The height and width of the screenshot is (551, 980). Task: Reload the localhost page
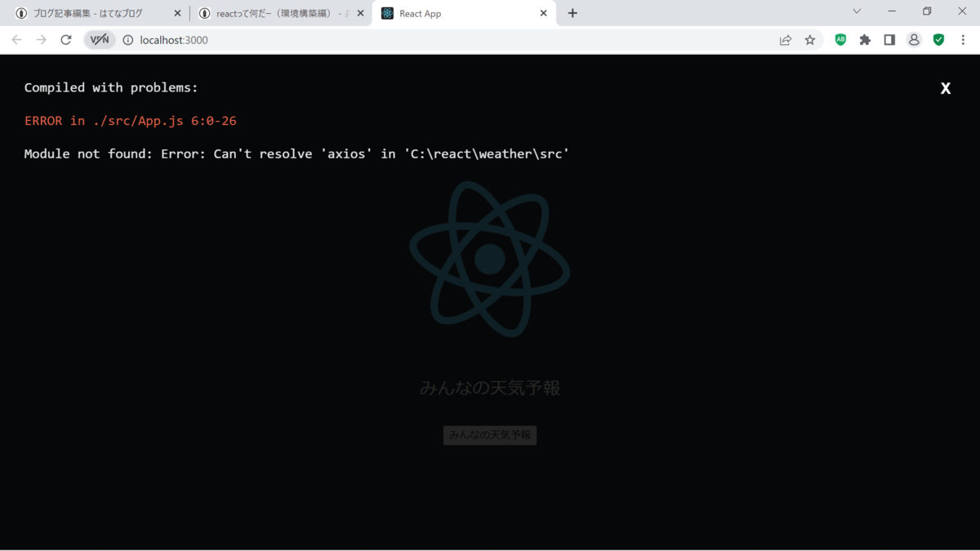(x=66, y=39)
